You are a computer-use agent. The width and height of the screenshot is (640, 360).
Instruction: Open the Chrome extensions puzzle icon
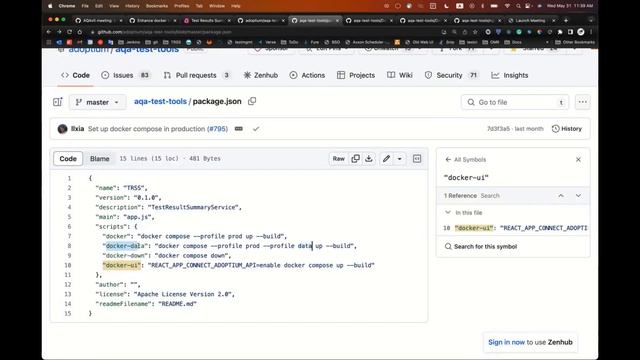pos(560,32)
